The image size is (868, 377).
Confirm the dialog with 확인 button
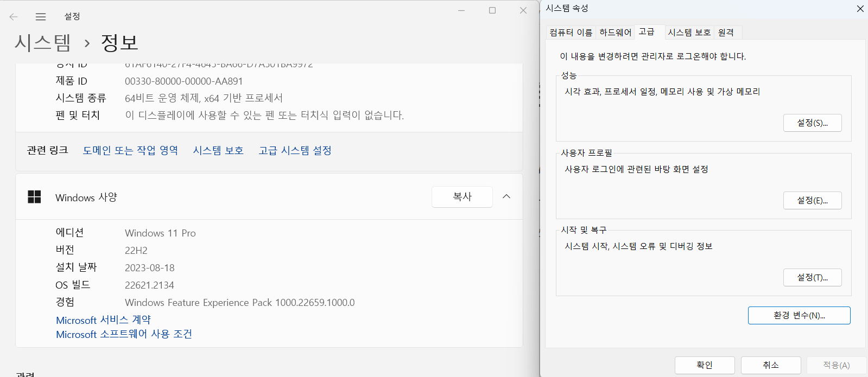pos(705,365)
